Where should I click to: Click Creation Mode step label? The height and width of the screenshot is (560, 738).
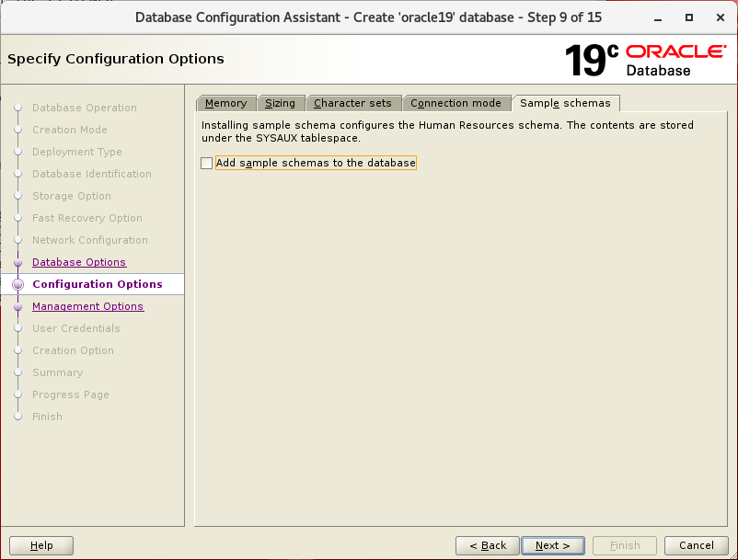click(70, 130)
